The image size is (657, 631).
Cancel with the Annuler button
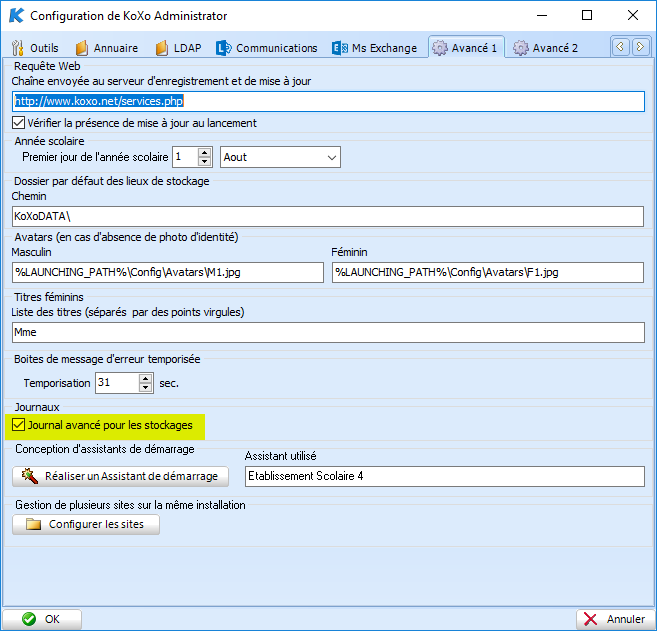616,619
